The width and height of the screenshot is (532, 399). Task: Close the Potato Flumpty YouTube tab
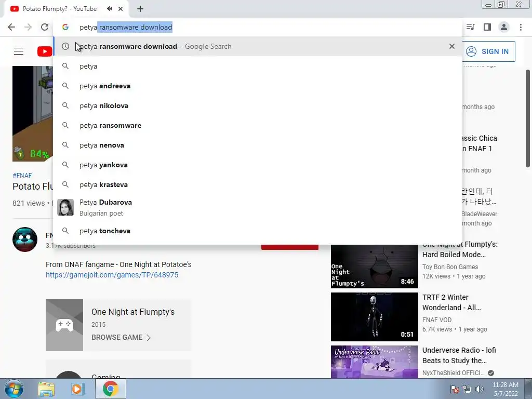coord(121,9)
